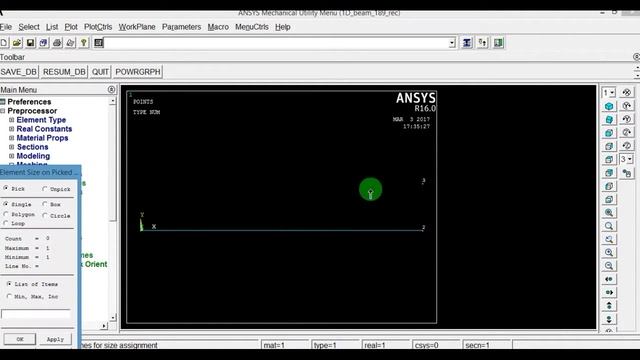Open the command input dropdown arrow

[x=452, y=43]
